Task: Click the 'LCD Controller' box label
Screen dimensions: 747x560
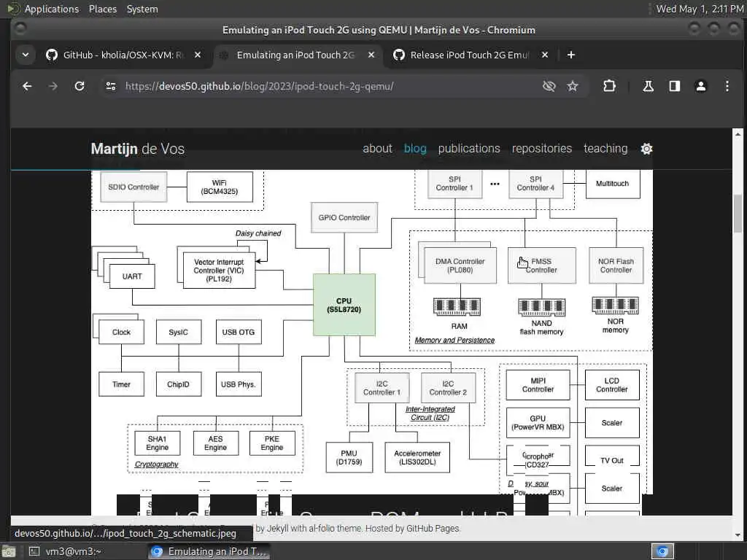Action: pos(612,385)
